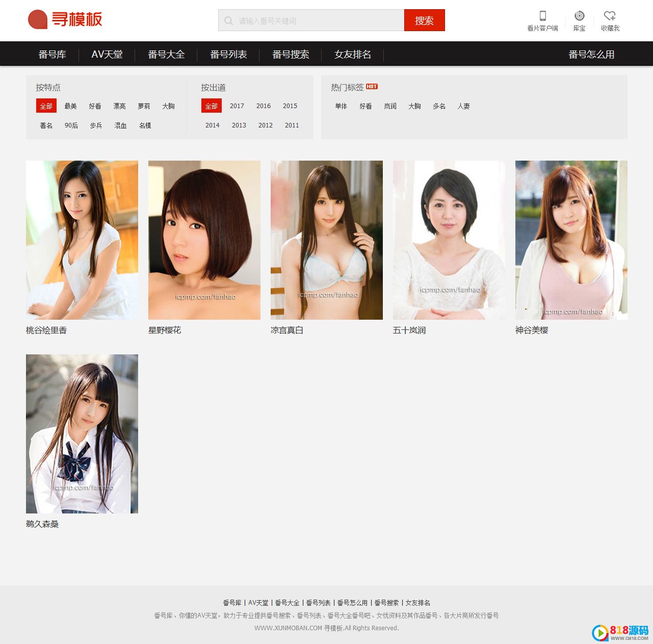
Task: Filter by debut year 2011
Action: pos(292,125)
